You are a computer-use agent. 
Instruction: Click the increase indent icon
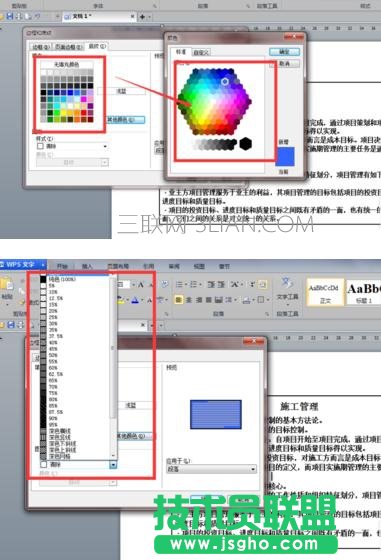click(x=221, y=285)
